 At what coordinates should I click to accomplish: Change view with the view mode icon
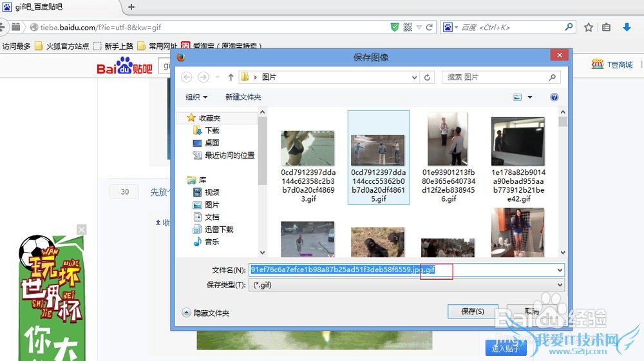pyautogui.click(x=518, y=97)
